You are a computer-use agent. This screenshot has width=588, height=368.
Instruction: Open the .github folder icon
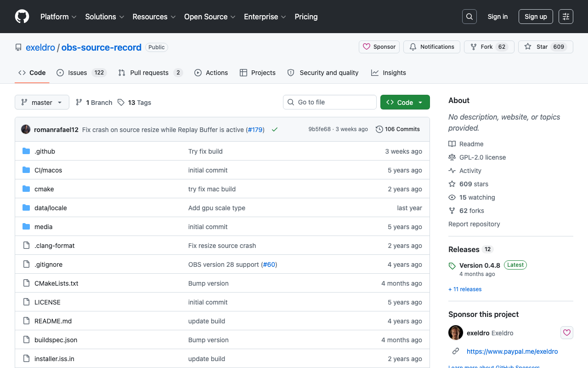click(26, 151)
